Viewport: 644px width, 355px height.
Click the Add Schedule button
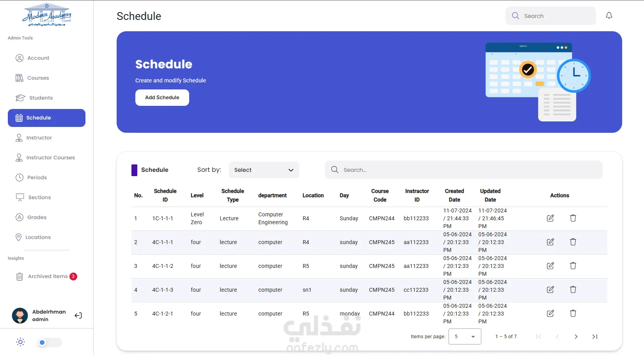162,98
